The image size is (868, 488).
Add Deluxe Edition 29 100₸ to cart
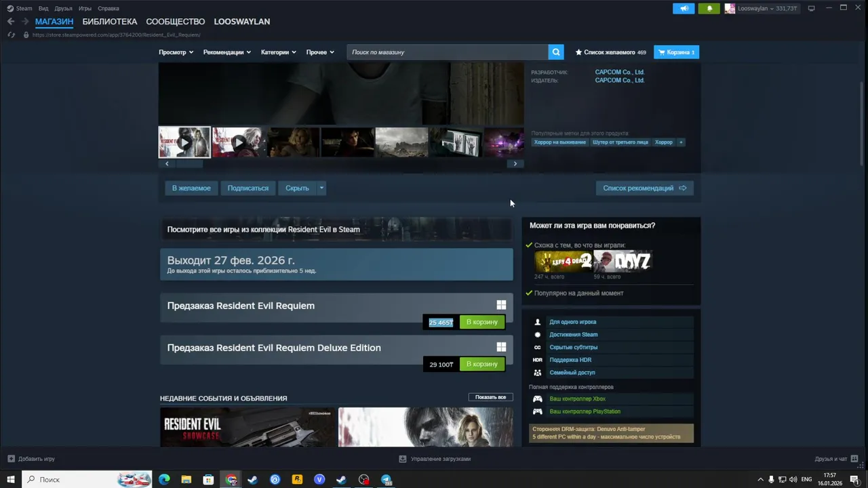pyautogui.click(x=482, y=365)
